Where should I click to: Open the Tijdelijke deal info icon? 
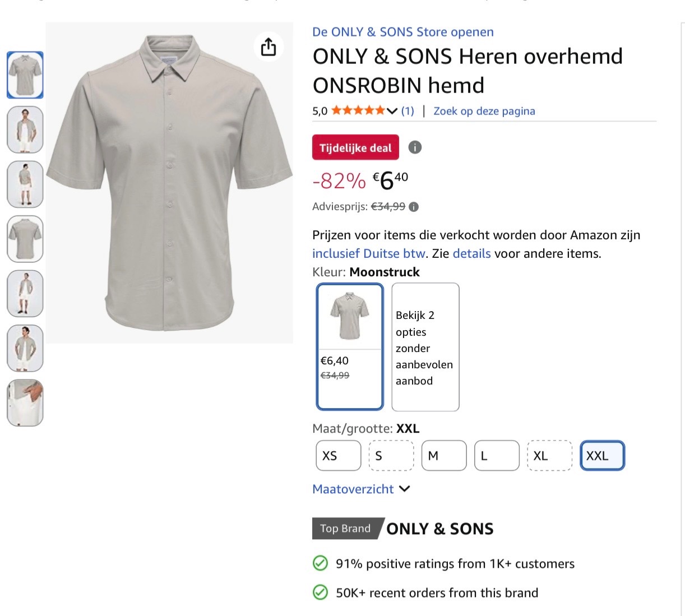pos(415,147)
